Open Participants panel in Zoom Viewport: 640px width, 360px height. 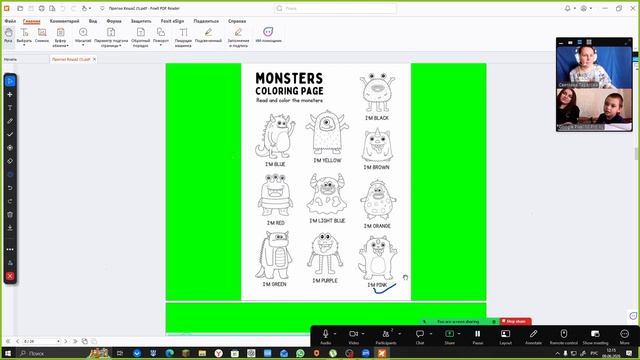(x=386, y=336)
